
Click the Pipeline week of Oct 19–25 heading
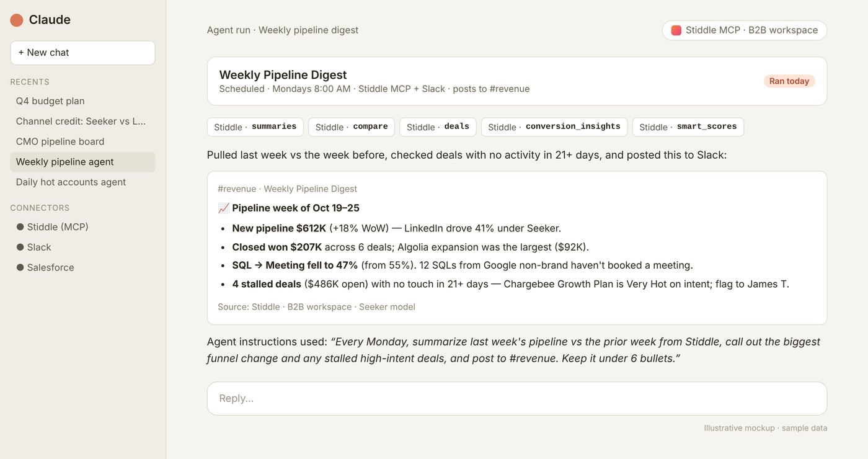pyautogui.click(x=296, y=208)
